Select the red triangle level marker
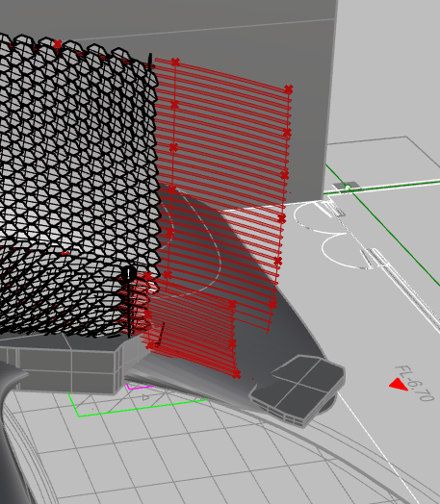 (x=399, y=385)
